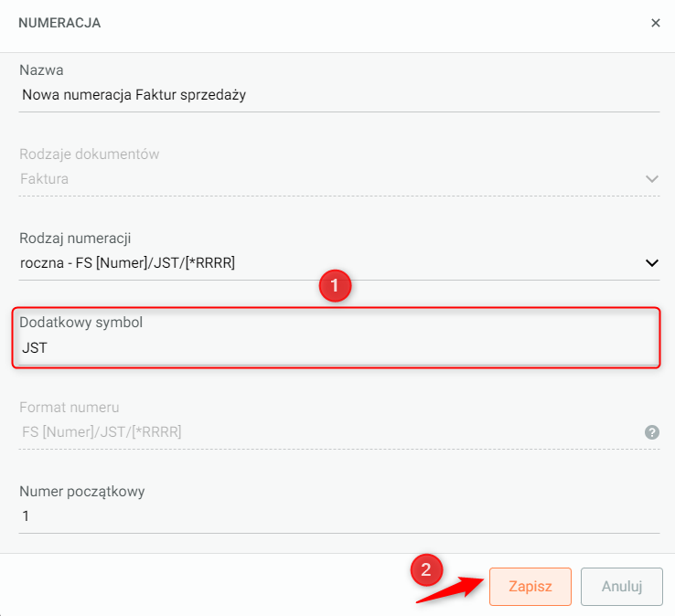Focus the Nazwa text field
The image size is (675, 616).
[338, 94]
